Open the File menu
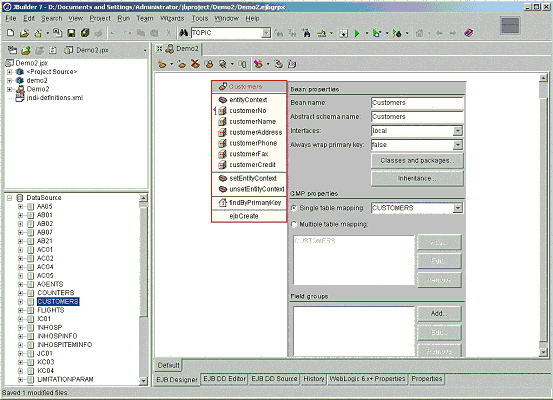This screenshot has height=400, width=553. (x=11, y=18)
